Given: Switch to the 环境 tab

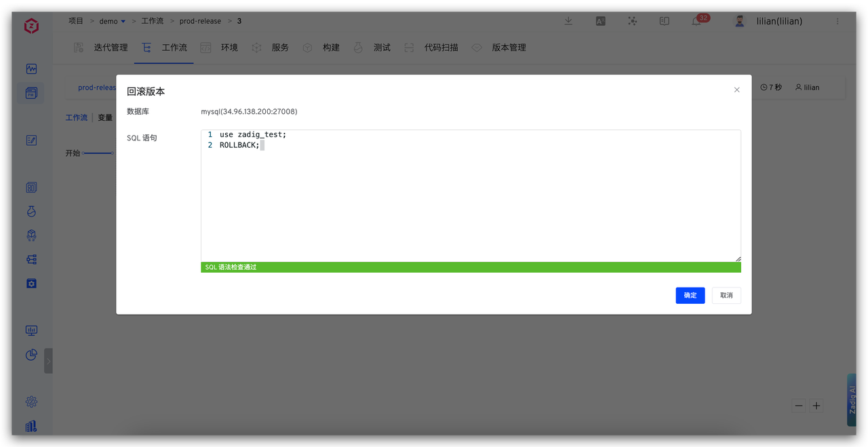Looking at the screenshot, I should [229, 47].
